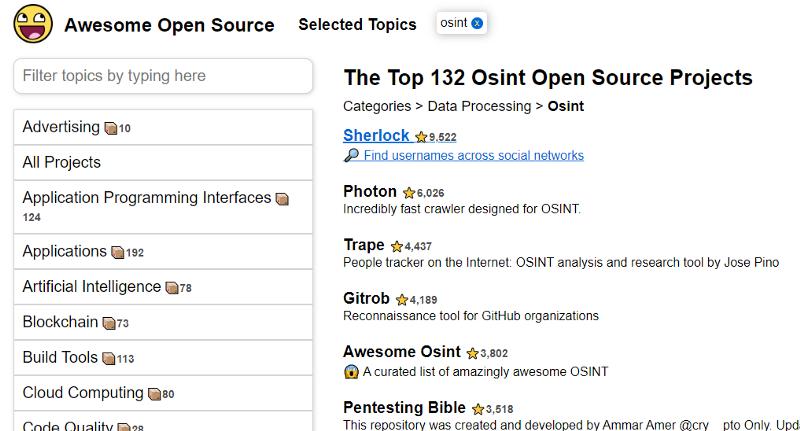Click the package icon next to Blockchain

[109, 323]
